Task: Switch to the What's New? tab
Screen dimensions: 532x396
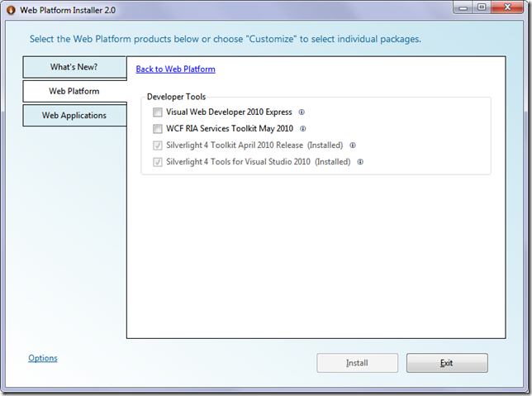Action: click(74, 67)
